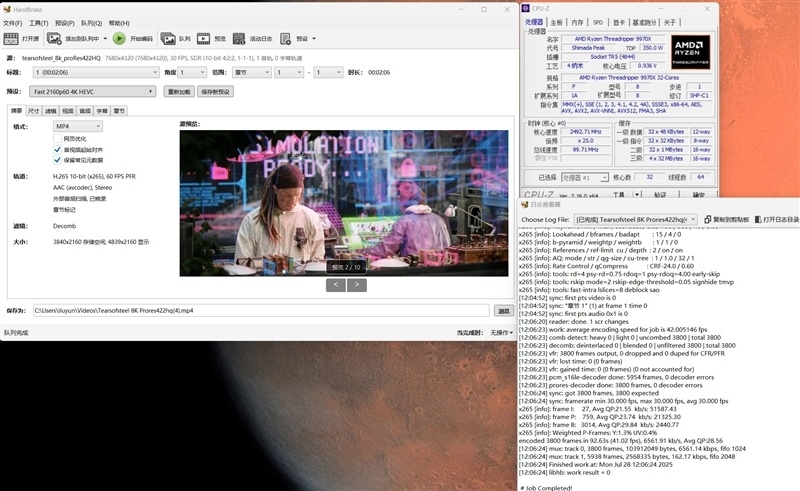Toggle the Align A/V Start checkbox
The height and width of the screenshot is (491, 800).
coord(58,148)
